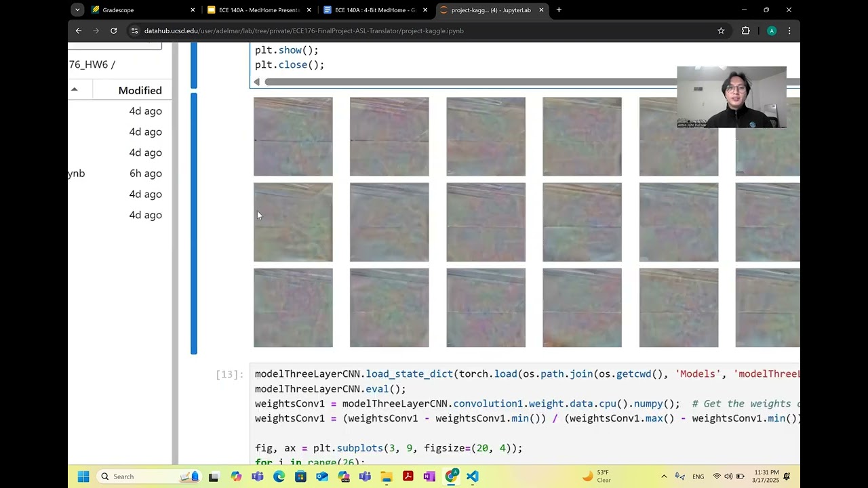The width and height of the screenshot is (868, 488).
Task: Open Visual Studio Code from the taskbar
Action: pyautogui.click(x=473, y=476)
